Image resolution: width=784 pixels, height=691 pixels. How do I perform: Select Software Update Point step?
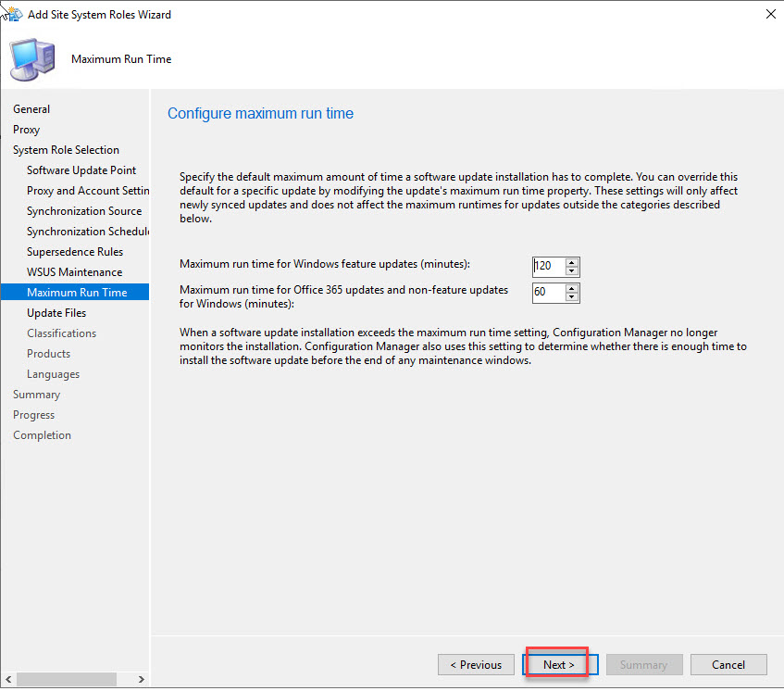pos(81,170)
